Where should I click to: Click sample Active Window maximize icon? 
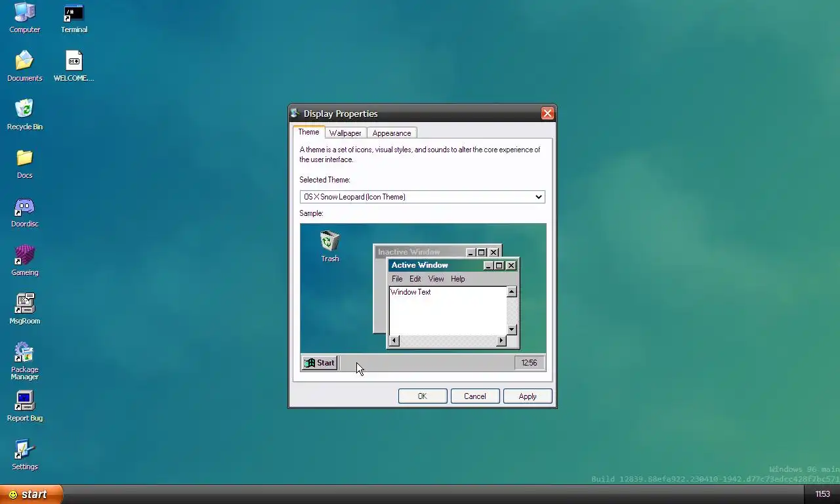pos(499,266)
